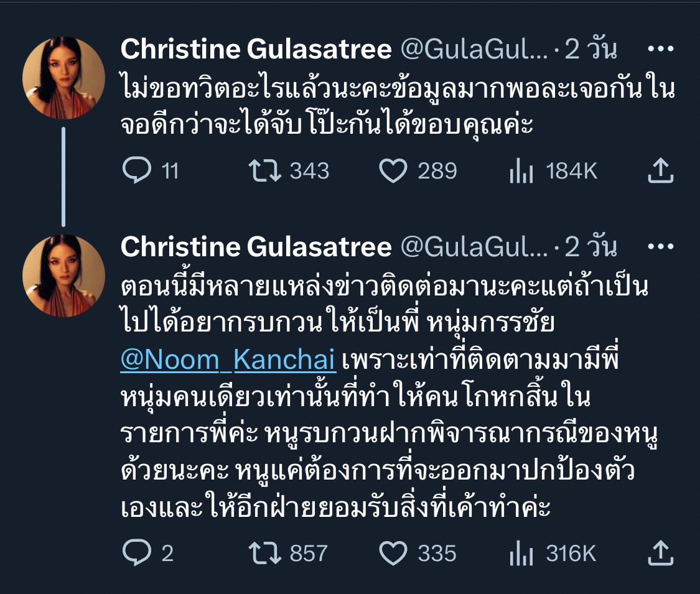
Task: View analytics of the second tweet, 316K views
Action: 521,553
